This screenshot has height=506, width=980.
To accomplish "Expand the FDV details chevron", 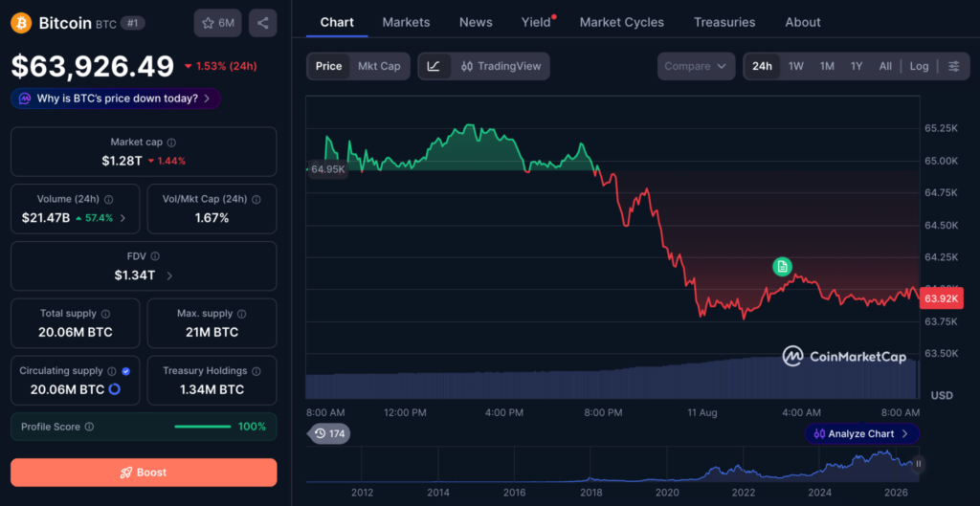I will pos(170,275).
